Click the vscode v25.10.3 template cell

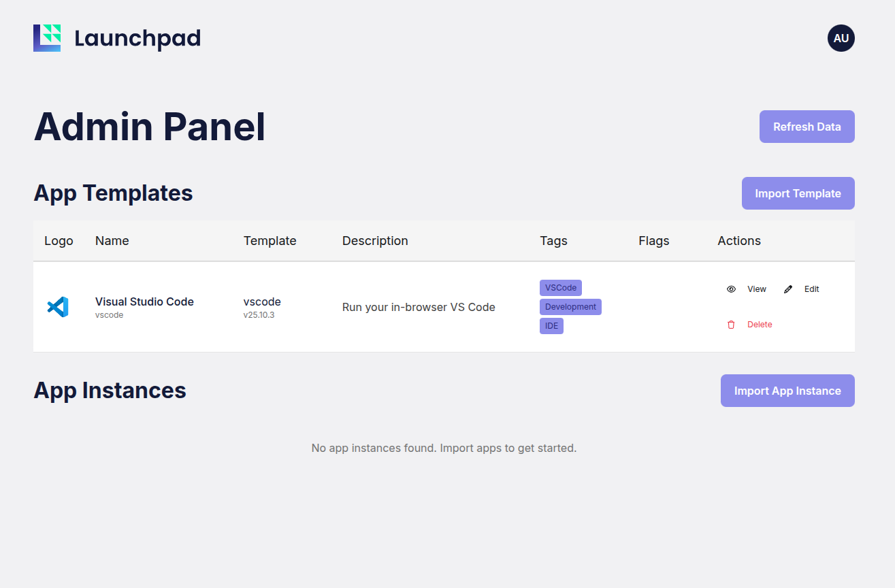(262, 307)
